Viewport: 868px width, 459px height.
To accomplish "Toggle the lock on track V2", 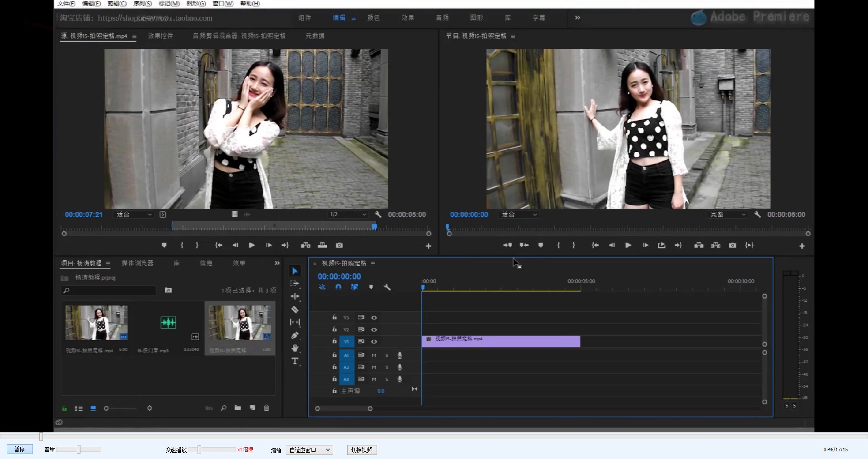I will (335, 329).
